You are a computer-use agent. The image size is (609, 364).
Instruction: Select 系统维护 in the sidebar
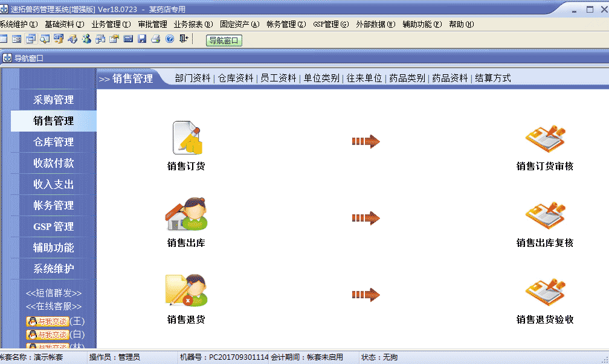[54, 269]
